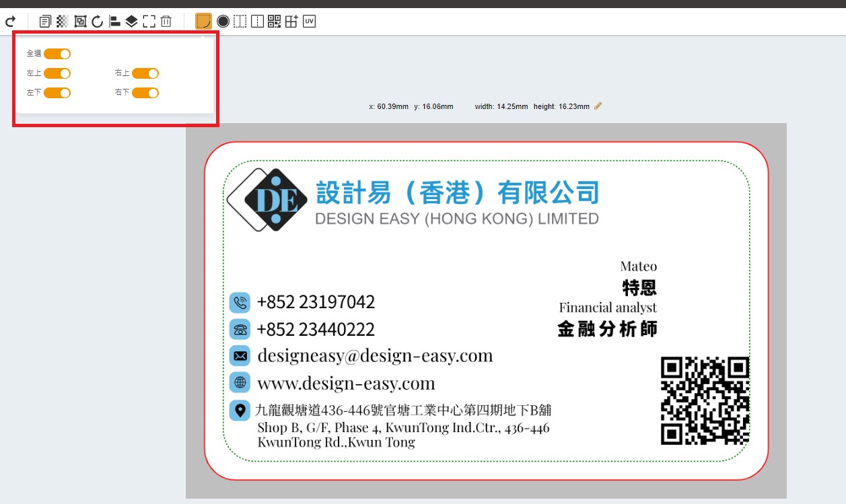This screenshot has width=846, height=504.
Task: Click the dashed fold lines icon
Action: [x=240, y=22]
